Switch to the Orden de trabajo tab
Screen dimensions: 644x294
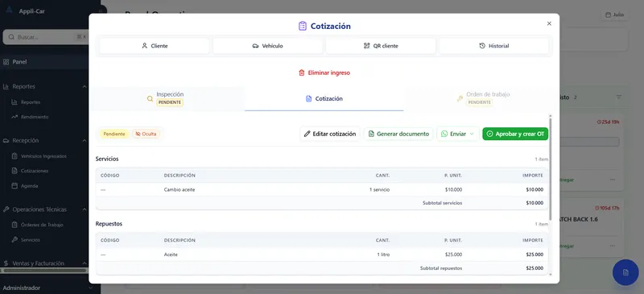pyautogui.click(x=481, y=99)
